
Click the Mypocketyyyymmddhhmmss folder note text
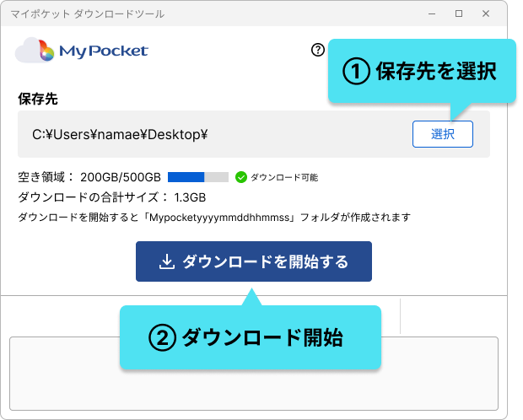213,218
